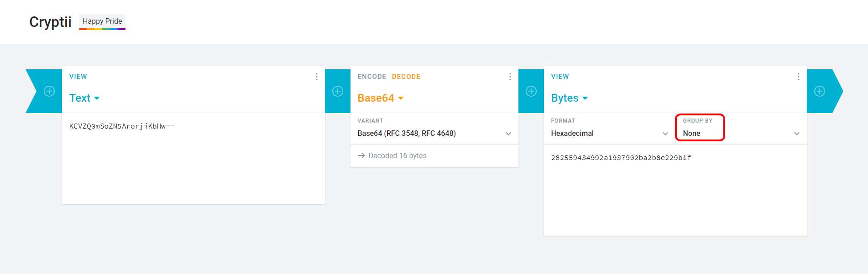
Task: Open the Bytes brick's three-dot menu
Action: coord(799,77)
